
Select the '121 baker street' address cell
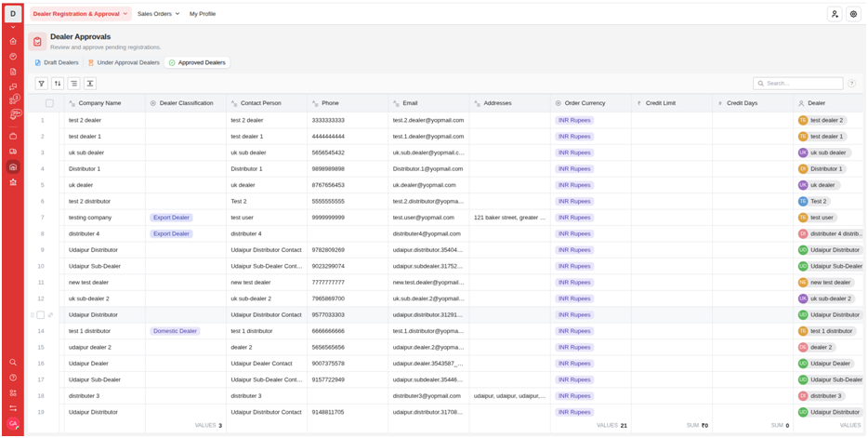tap(510, 218)
